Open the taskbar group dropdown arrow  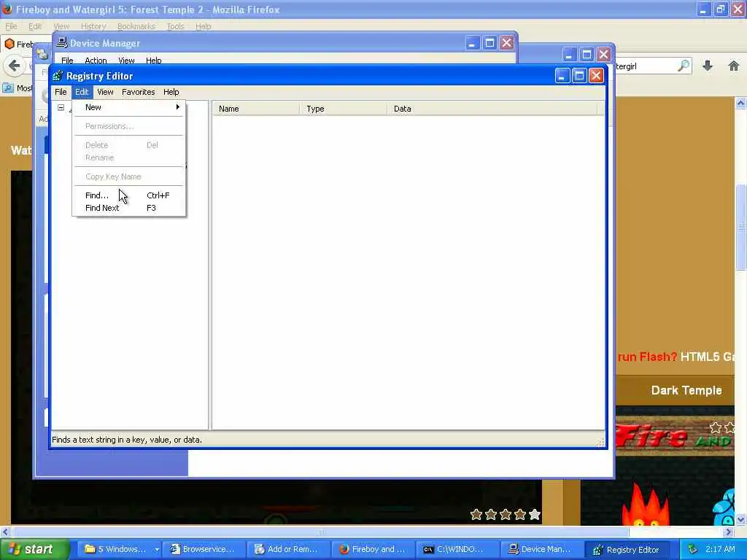tap(157, 549)
